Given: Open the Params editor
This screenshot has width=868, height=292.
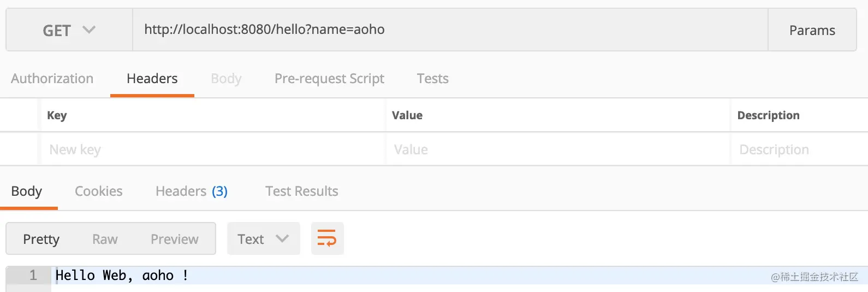Looking at the screenshot, I should pos(812,30).
